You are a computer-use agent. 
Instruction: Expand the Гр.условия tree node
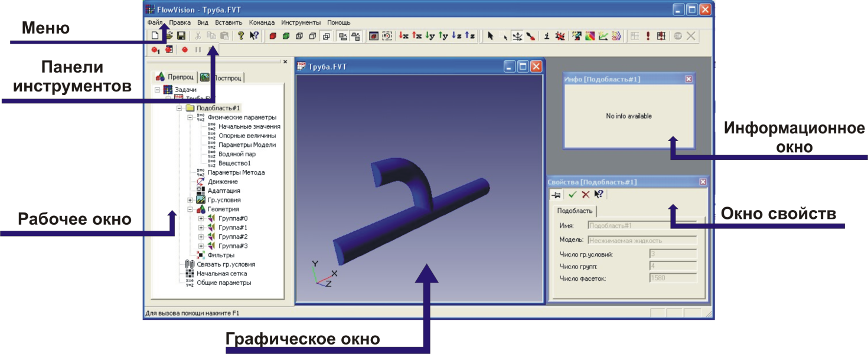[x=190, y=201]
